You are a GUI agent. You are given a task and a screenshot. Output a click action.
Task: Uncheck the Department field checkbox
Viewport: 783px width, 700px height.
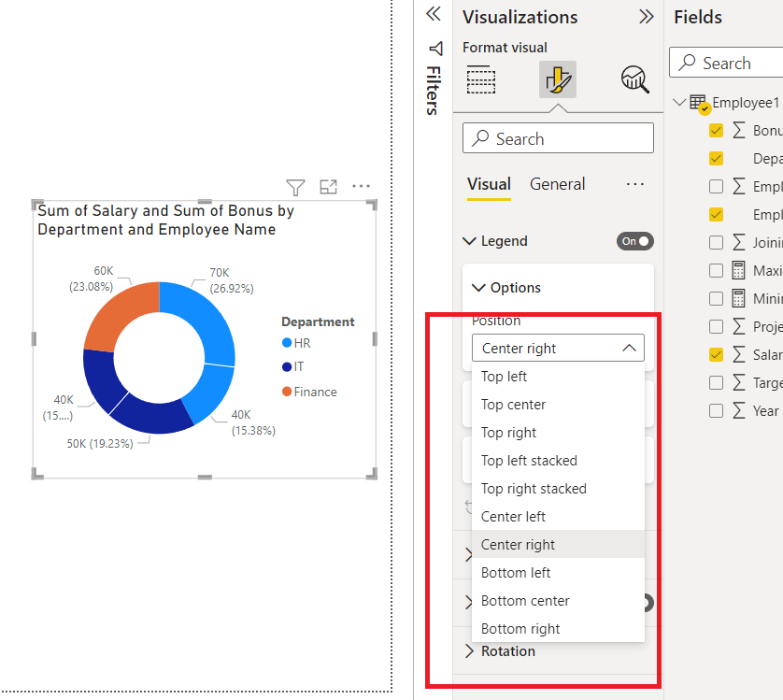click(716, 158)
